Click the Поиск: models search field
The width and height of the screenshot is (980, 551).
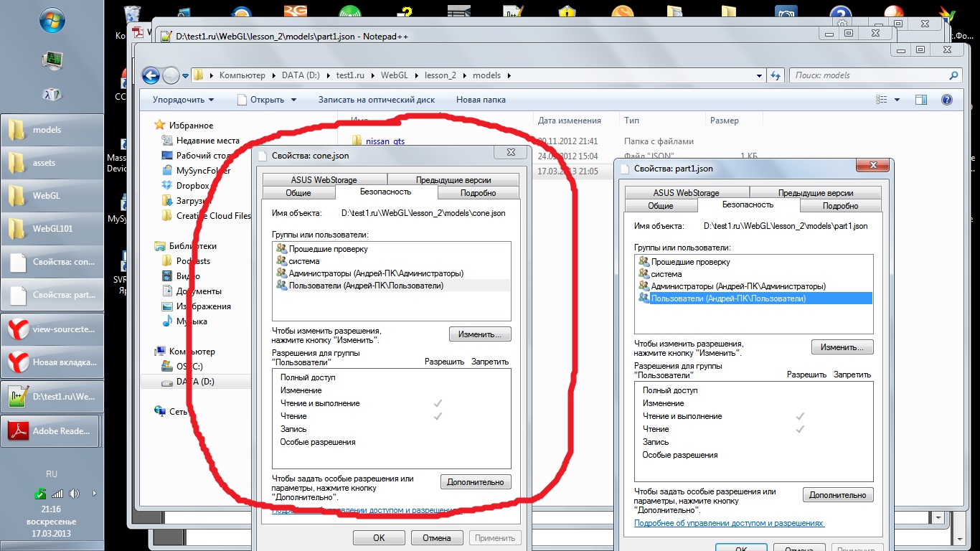click(875, 75)
